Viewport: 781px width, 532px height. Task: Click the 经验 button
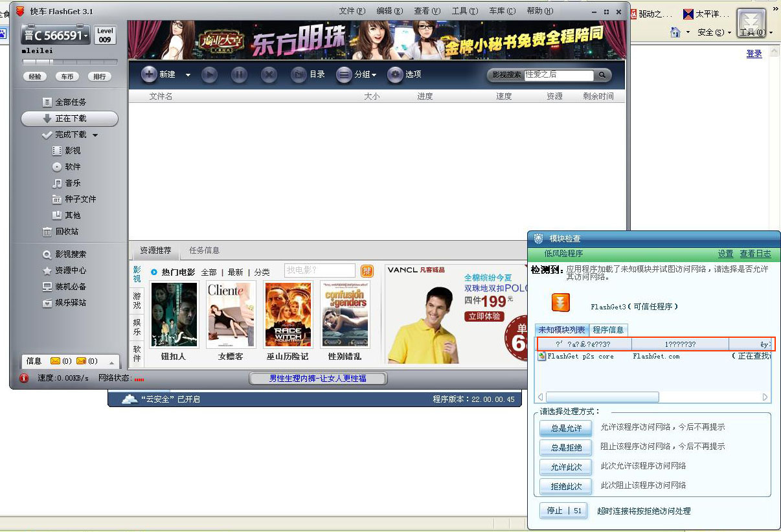pyautogui.click(x=35, y=76)
